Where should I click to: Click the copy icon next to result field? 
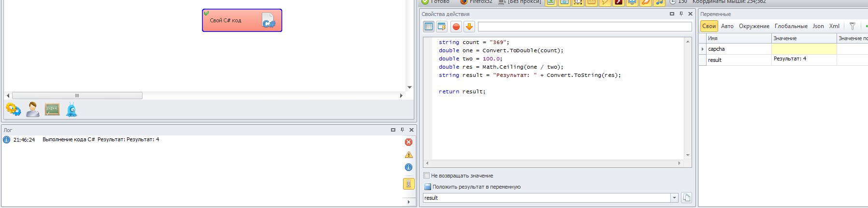pos(686,197)
